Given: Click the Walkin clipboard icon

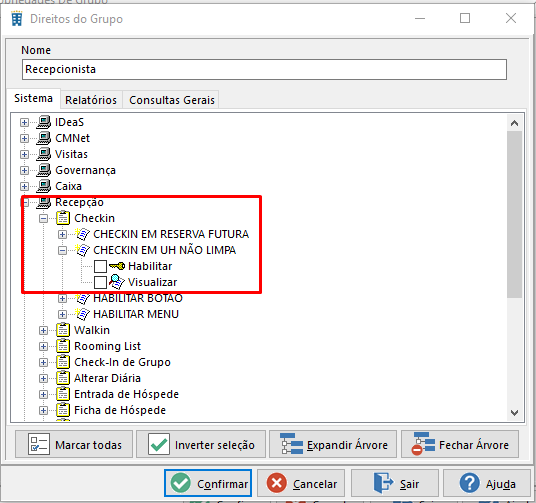Looking at the screenshot, I should tap(63, 330).
